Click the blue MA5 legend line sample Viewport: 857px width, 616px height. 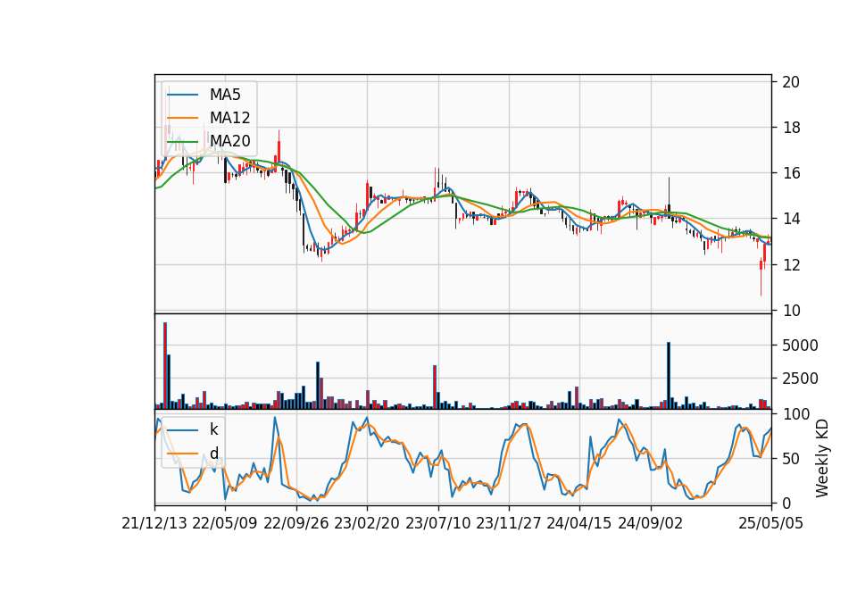(x=182, y=95)
